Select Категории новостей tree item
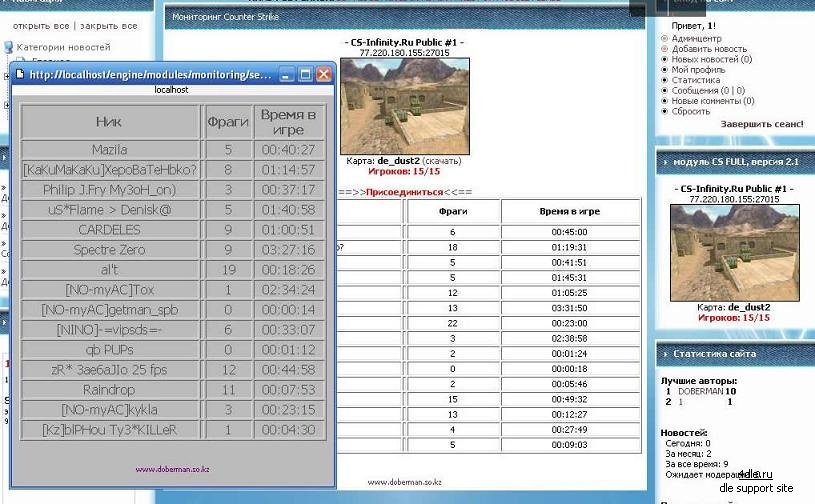 (x=63, y=47)
